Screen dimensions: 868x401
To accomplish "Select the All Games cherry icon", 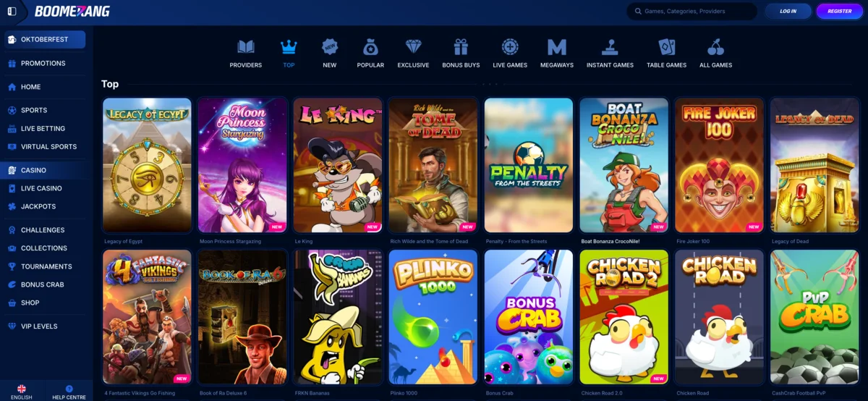I will [x=715, y=47].
